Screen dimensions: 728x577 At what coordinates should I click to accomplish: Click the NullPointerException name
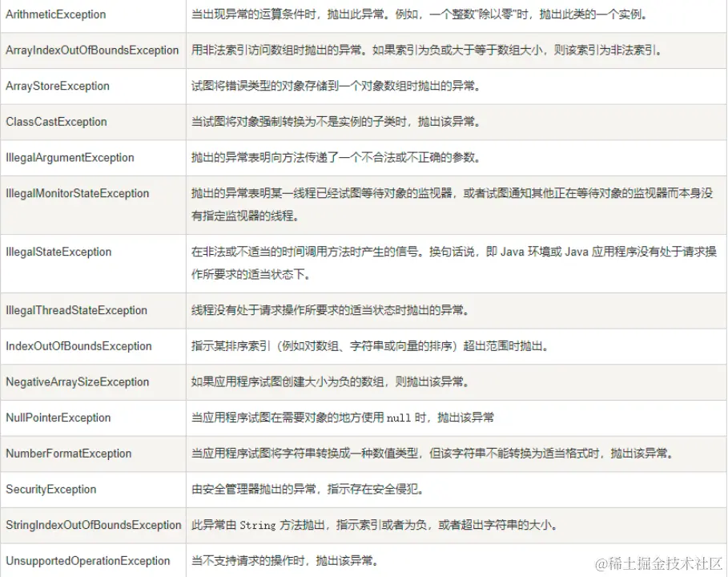[x=58, y=418]
